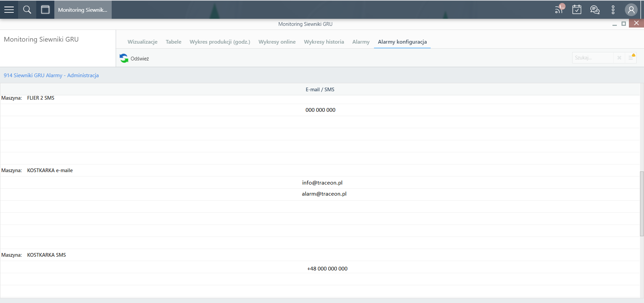Click the Odśwież button label
The height and width of the screenshot is (303, 644).
[140, 59]
